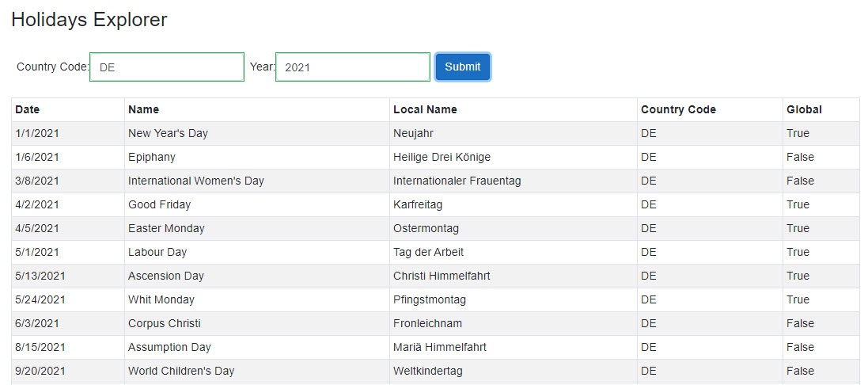
Task: Click the Weltkindertag local name cell
Action: [428, 371]
